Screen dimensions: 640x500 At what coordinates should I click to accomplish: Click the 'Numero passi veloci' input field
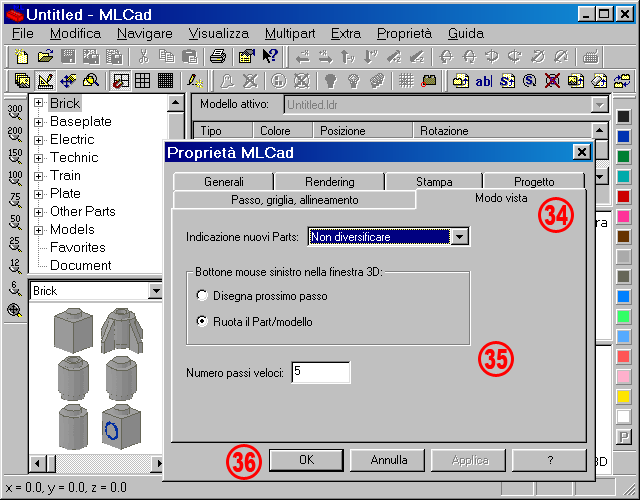[321, 372]
